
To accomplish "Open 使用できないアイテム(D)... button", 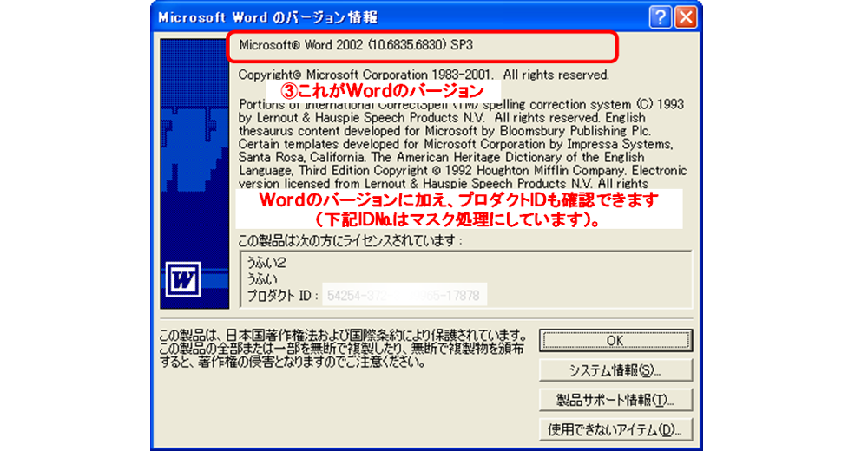I will tap(615, 429).
